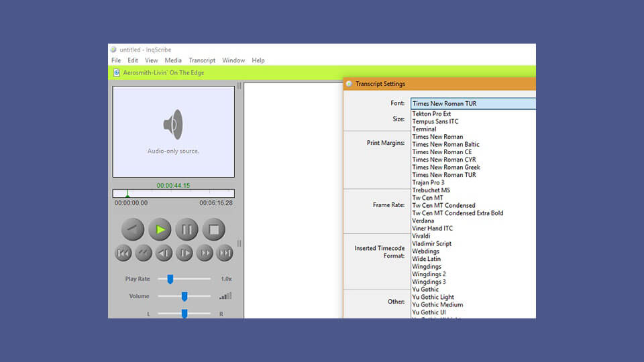Click the skip back button left of Play
This screenshot has width=644, height=362.
click(x=133, y=229)
